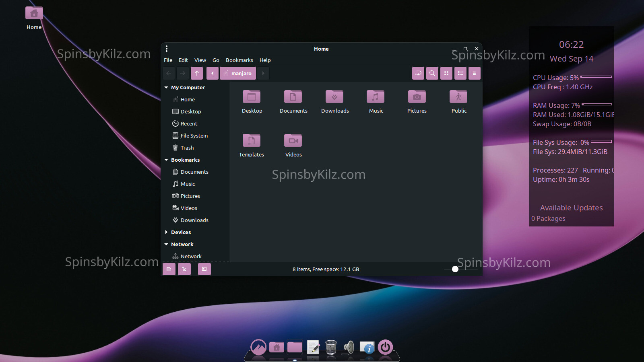This screenshot has width=644, height=362.
Task: Expand the Devices sidebar section
Action: (x=166, y=232)
